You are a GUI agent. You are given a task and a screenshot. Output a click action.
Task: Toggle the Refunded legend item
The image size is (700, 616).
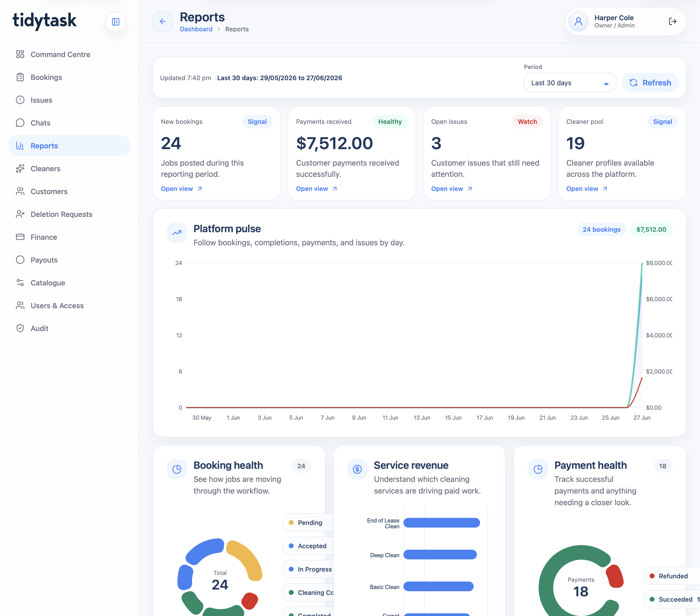(671, 576)
